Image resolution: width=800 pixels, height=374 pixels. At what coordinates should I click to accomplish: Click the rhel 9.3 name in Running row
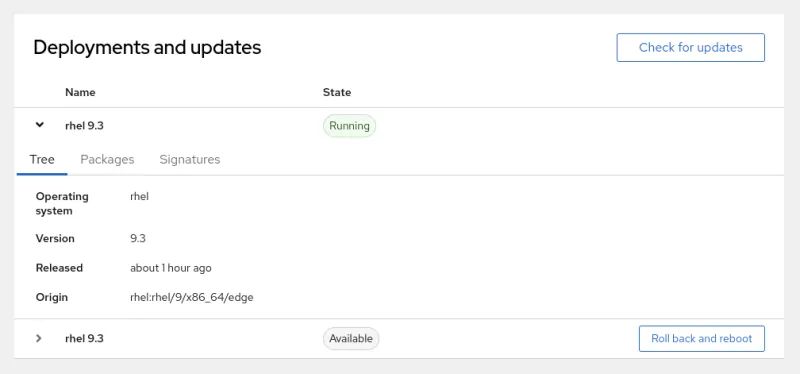(x=84, y=126)
